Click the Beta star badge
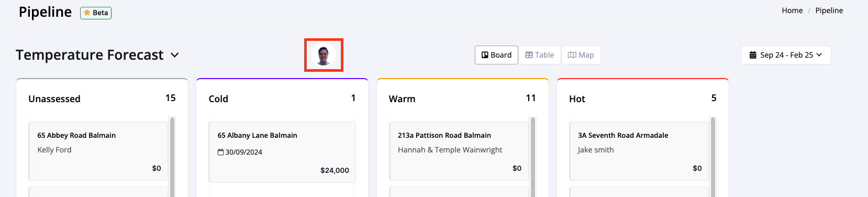The height and width of the screenshot is (197, 868). tap(96, 13)
